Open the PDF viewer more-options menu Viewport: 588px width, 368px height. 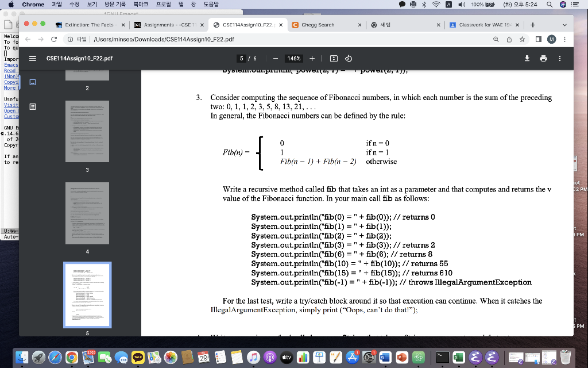[560, 58]
